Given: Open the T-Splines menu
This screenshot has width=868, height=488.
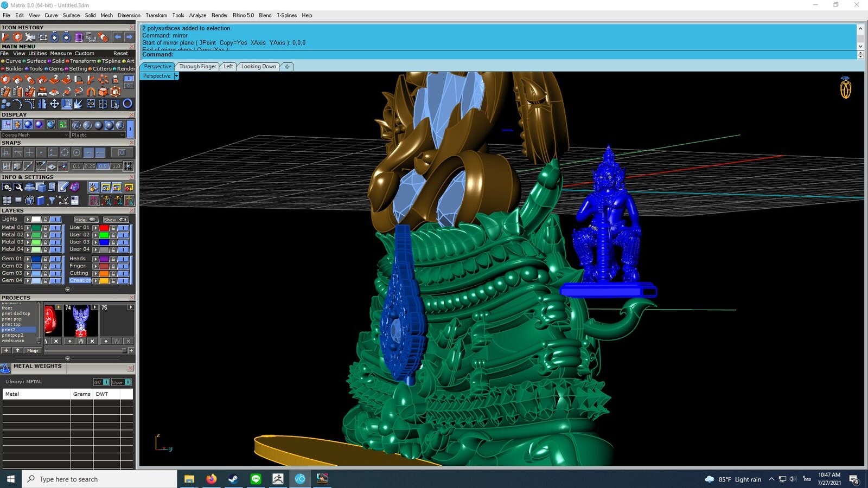Looking at the screenshot, I should click(x=286, y=15).
